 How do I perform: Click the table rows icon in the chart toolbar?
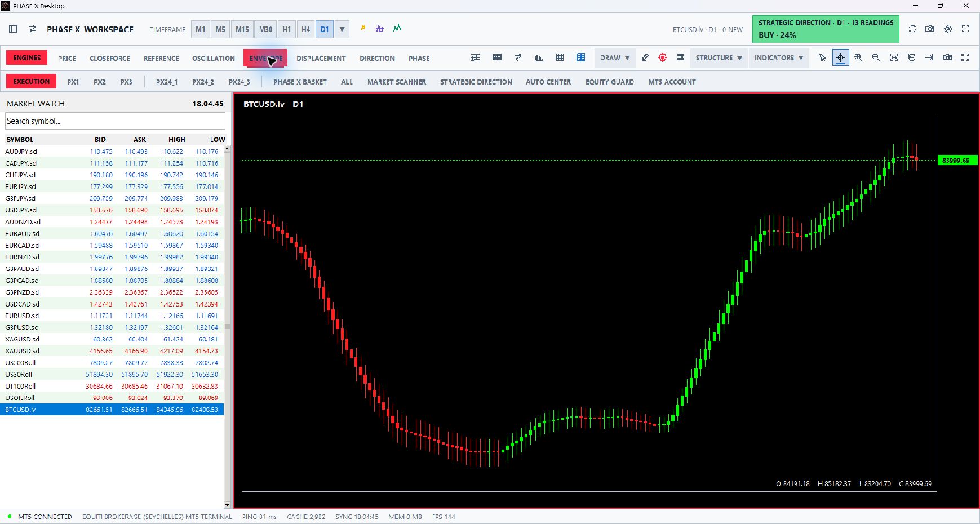(497, 57)
